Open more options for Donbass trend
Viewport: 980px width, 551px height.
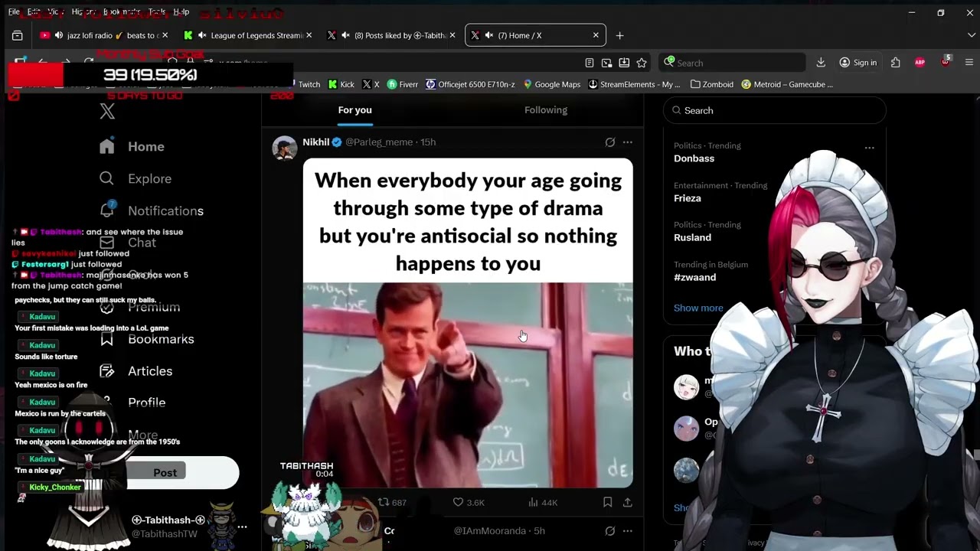[x=869, y=148]
